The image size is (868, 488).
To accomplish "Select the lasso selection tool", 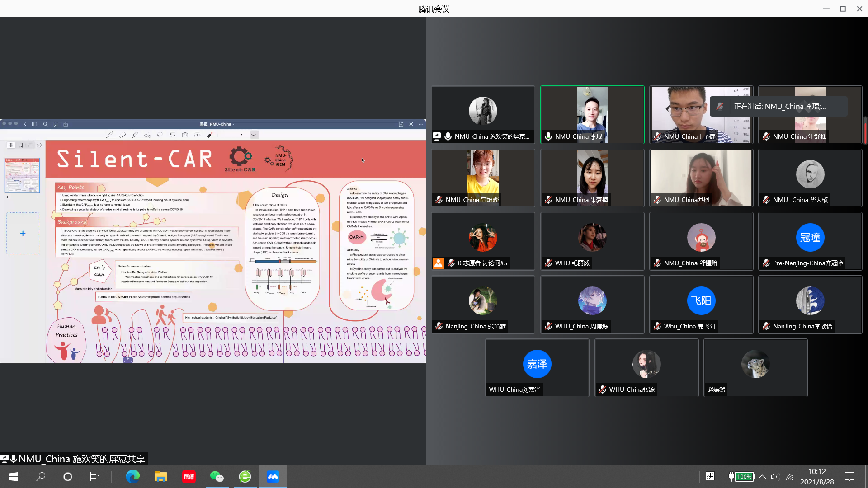I will coord(160,135).
